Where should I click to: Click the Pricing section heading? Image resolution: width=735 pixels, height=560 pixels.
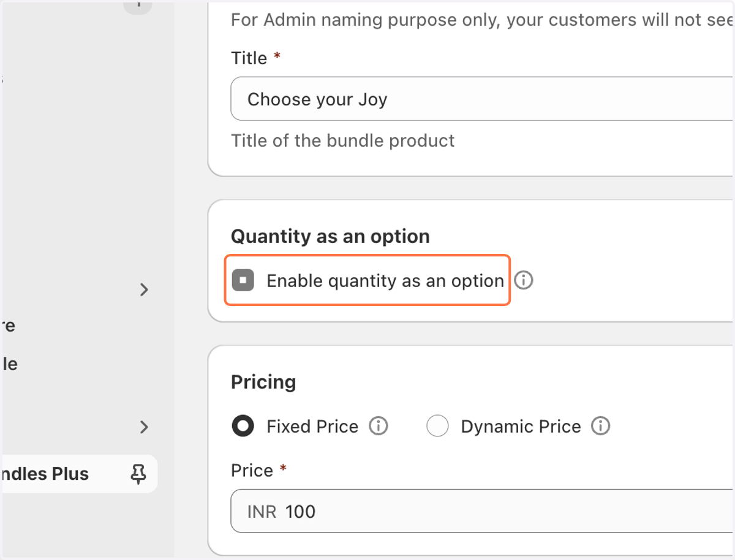click(263, 382)
